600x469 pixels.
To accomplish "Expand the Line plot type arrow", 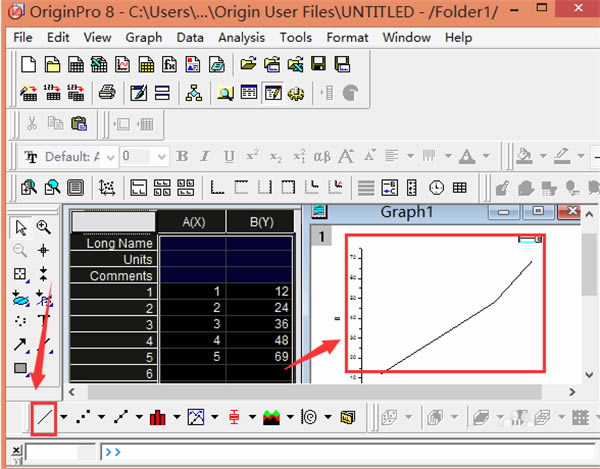I will click(64, 417).
